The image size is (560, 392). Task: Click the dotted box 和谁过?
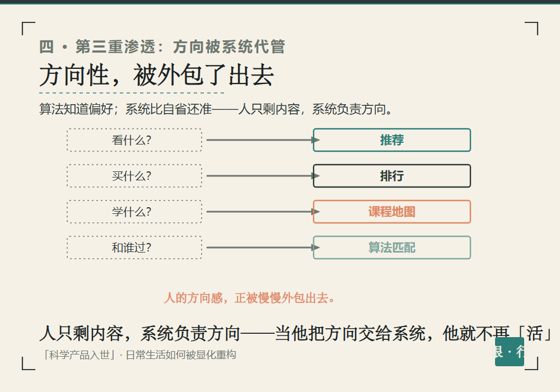[134, 248]
